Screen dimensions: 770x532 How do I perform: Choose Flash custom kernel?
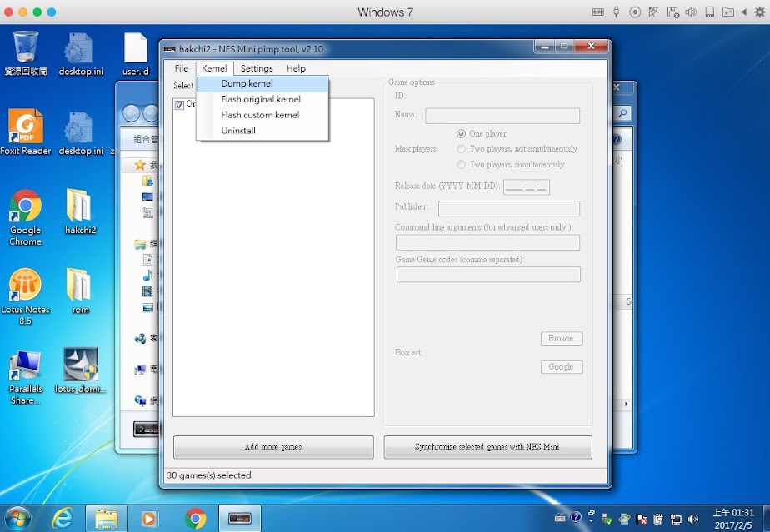pos(262,115)
